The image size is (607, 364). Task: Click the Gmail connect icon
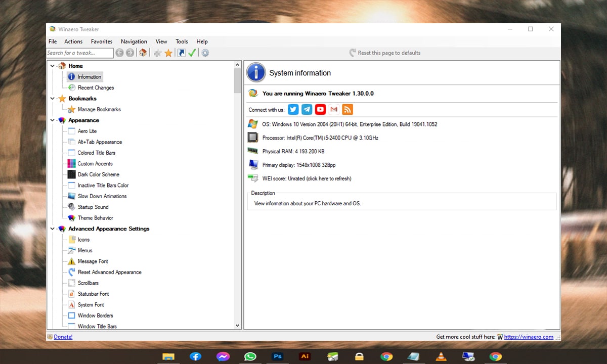[x=333, y=110]
